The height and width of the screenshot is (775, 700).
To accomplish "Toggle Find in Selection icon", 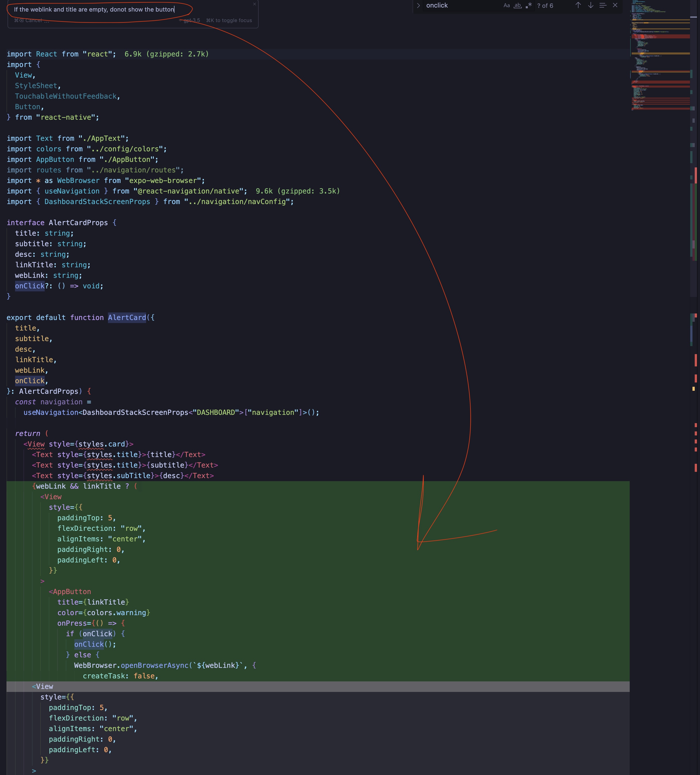I will click(x=603, y=5).
